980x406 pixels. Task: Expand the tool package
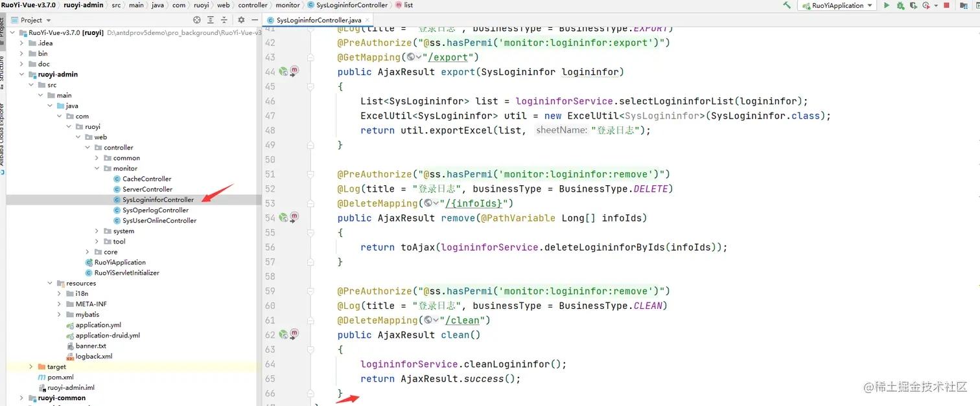97,241
